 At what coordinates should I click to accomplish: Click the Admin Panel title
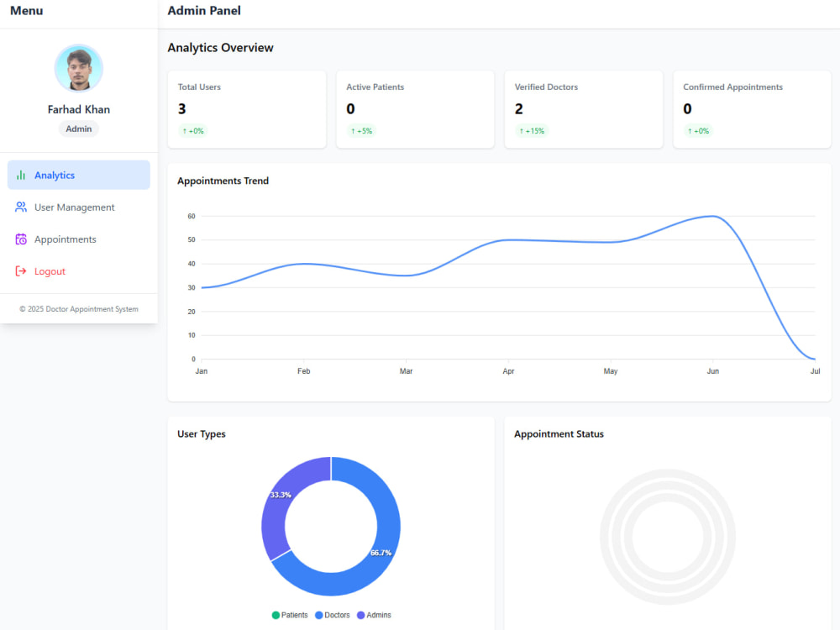(x=204, y=11)
